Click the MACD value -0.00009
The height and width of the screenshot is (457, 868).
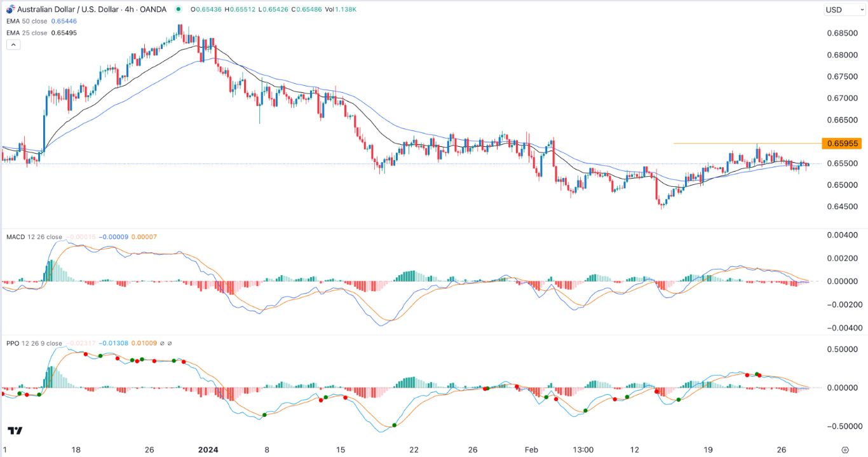[x=115, y=237]
